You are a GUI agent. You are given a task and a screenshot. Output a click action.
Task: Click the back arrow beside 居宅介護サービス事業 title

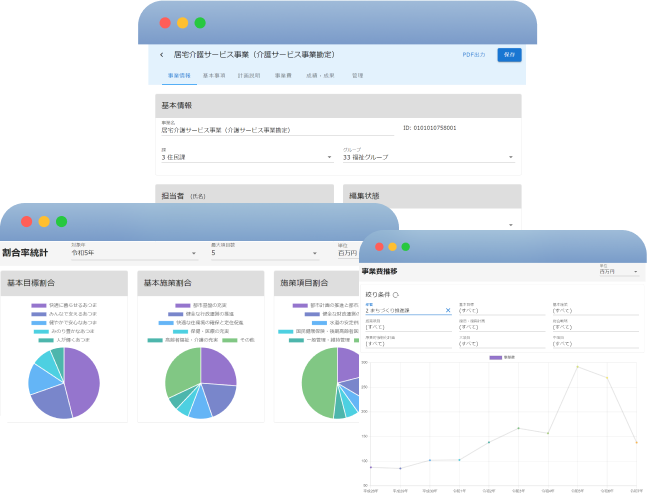coord(161,55)
